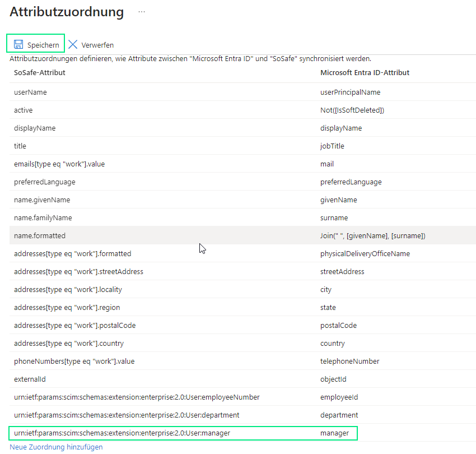Viewport: 476px width, 454px height.
Task: Select the preferredLanguage mapping row
Action: [x=45, y=182]
